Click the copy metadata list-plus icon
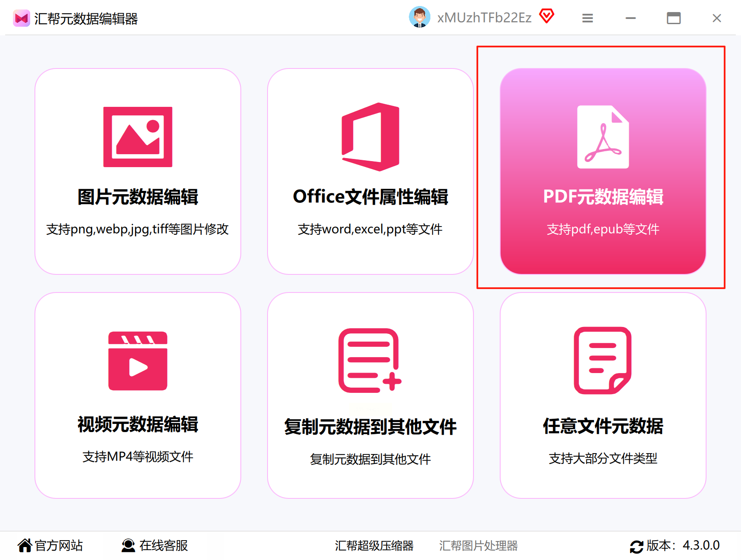Screen dimensions: 741x560 (x=370, y=361)
